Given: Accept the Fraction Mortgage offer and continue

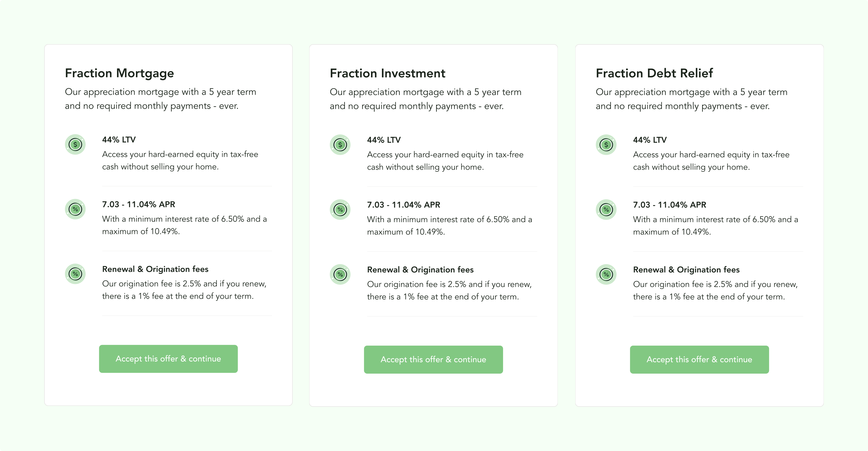Looking at the screenshot, I should [x=168, y=359].
